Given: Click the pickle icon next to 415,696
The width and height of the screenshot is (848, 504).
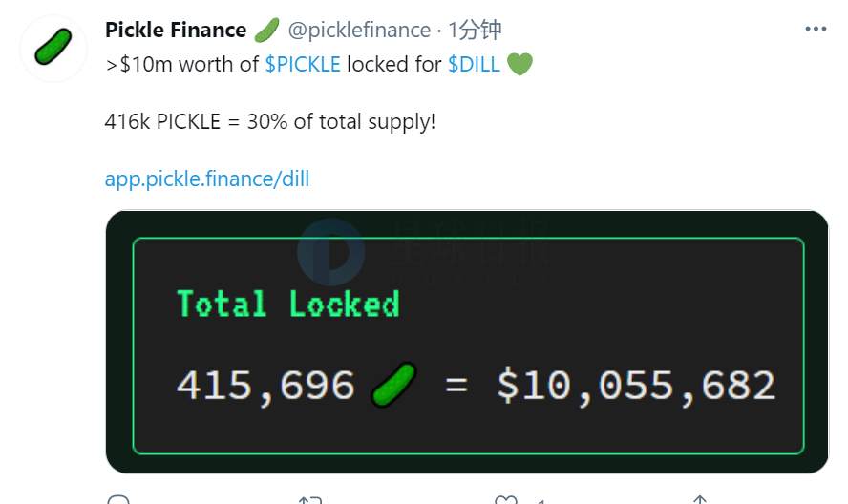Looking at the screenshot, I should pos(393,385).
